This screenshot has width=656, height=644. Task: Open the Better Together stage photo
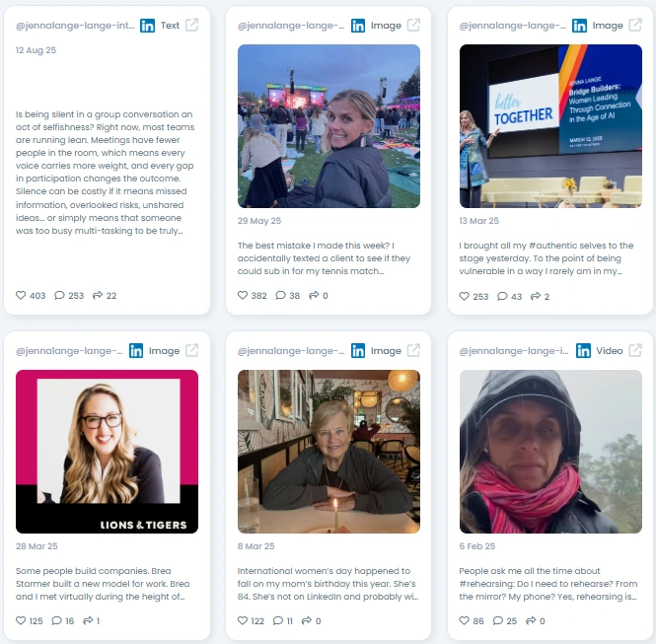click(x=550, y=126)
